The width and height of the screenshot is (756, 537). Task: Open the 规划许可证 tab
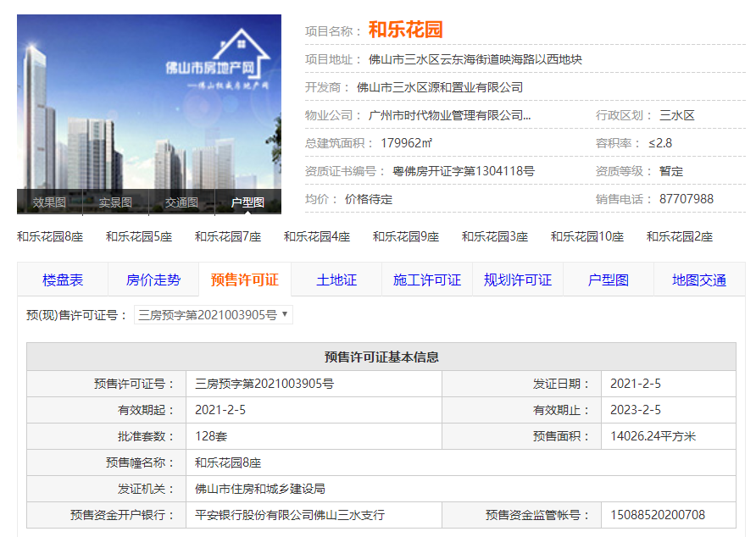518,280
